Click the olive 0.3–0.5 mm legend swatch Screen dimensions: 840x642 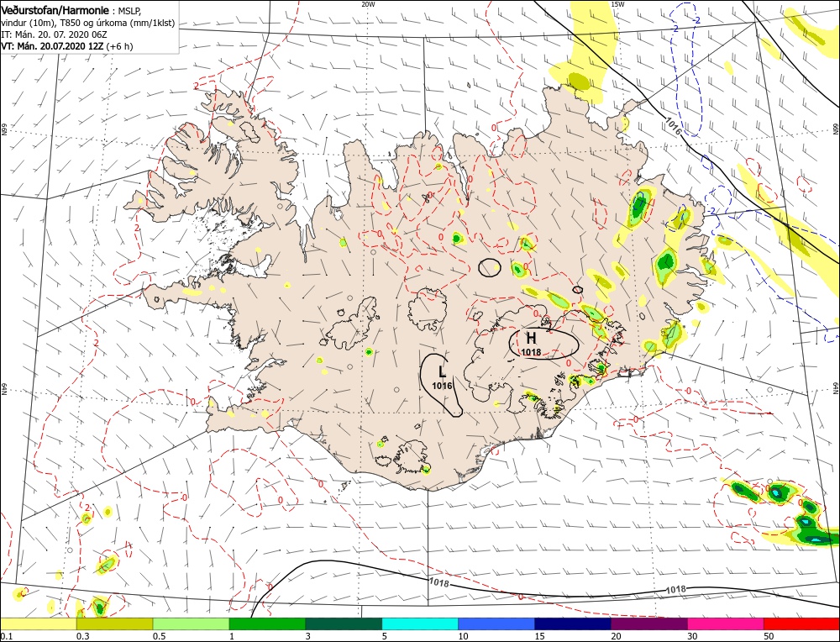point(114,624)
